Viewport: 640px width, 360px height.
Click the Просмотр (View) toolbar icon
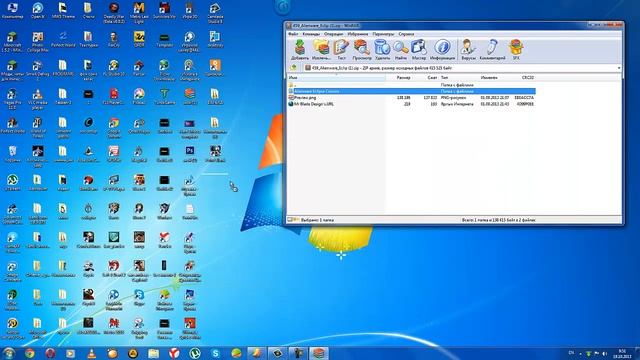(x=362, y=50)
